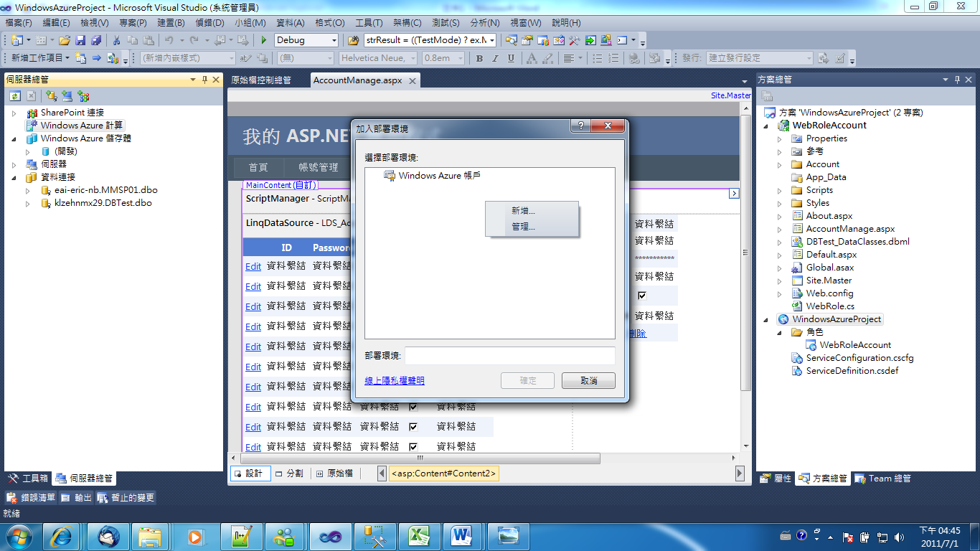Collapse the Windows Azure 儲存體 node
Viewport: 980px width, 551px height.
[x=14, y=138]
